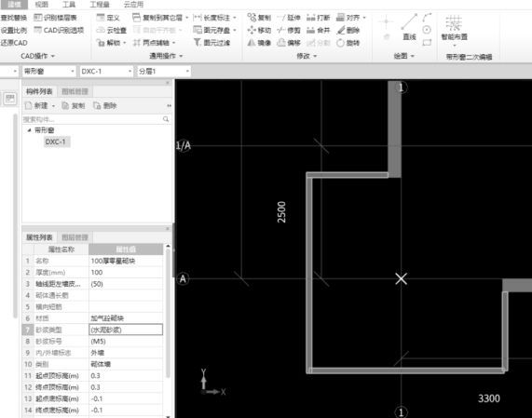Screen dimensions: 532x418
Task: Open CAD识别选项 recognition options
Action: 59,30
